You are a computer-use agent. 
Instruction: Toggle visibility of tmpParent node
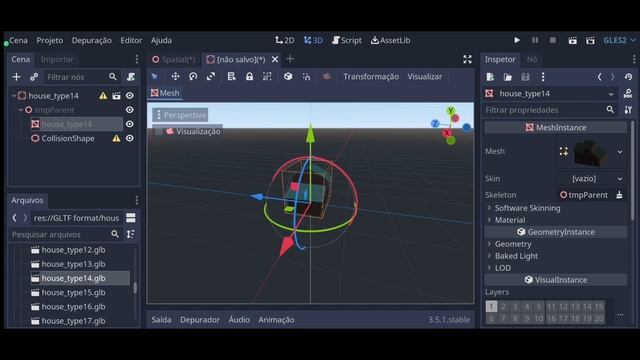coord(130,110)
